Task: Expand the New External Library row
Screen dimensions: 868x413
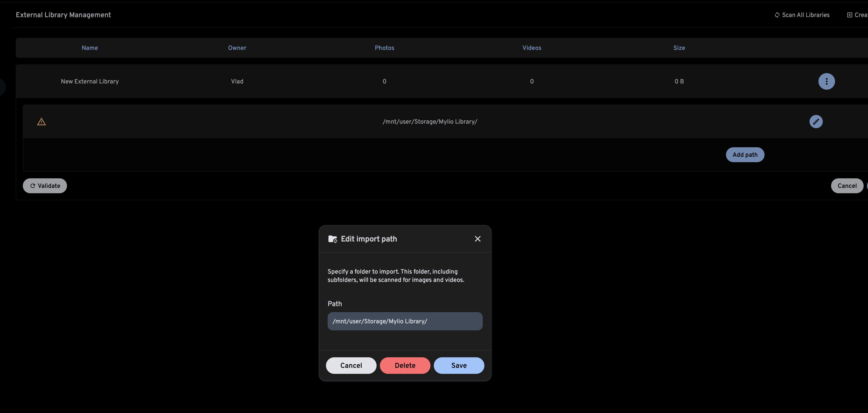Action: coord(90,81)
